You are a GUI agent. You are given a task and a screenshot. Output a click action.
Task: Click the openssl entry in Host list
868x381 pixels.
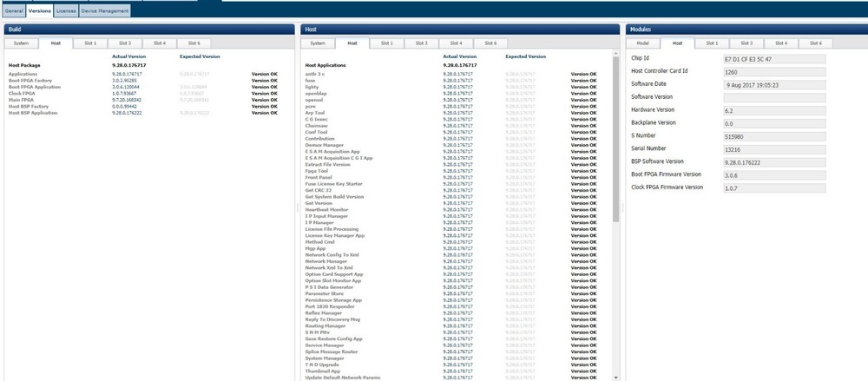click(x=314, y=100)
